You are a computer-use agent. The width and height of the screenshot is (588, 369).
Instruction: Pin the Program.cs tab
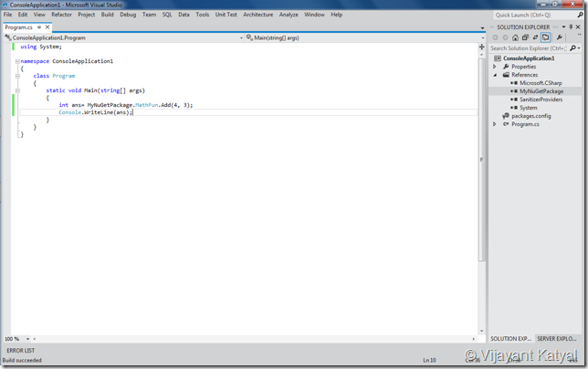coord(39,27)
